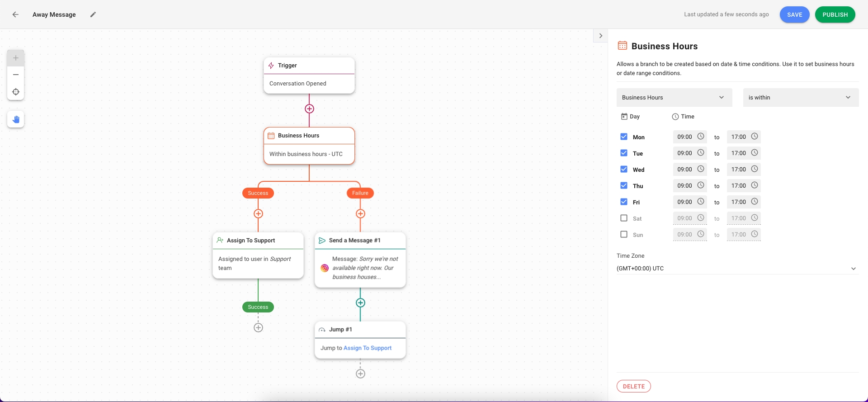Select the Jump #1 node header
The height and width of the screenshot is (402, 868).
click(360, 330)
